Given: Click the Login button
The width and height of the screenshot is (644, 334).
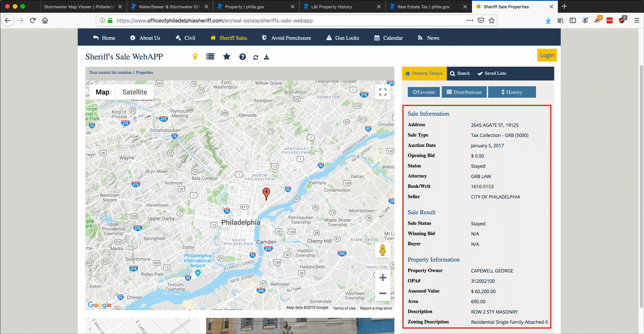Looking at the screenshot, I should pos(547,55).
